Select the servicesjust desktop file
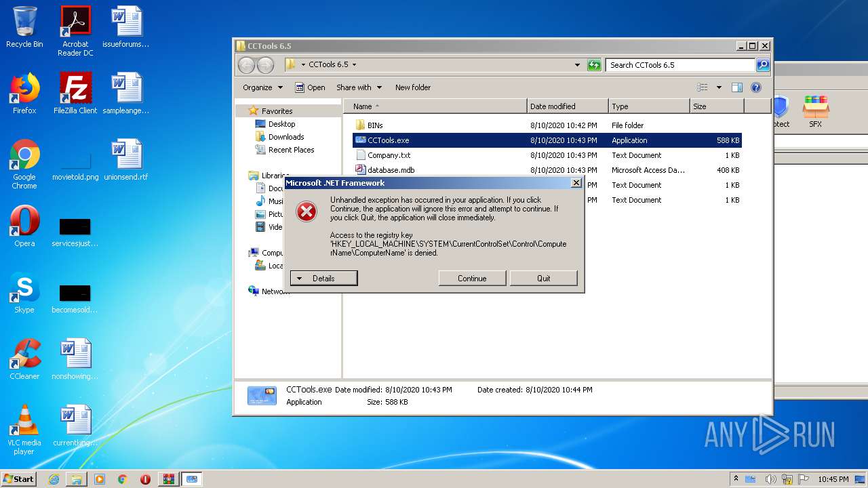 [x=75, y=232]
